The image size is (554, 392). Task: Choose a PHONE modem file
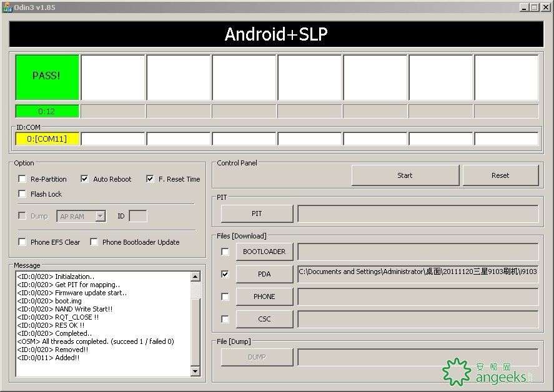(264, 296)
